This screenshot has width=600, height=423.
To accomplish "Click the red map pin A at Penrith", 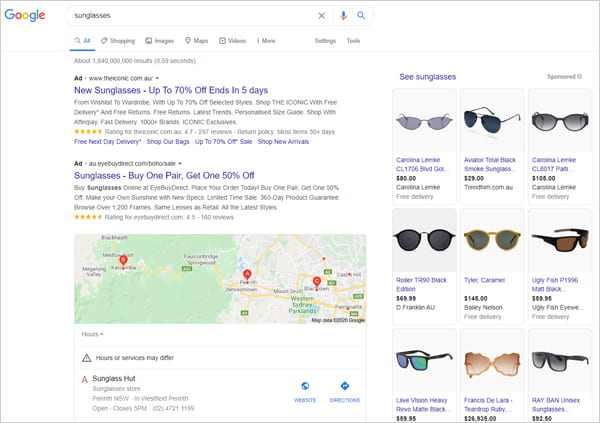I will click(247, 275).
